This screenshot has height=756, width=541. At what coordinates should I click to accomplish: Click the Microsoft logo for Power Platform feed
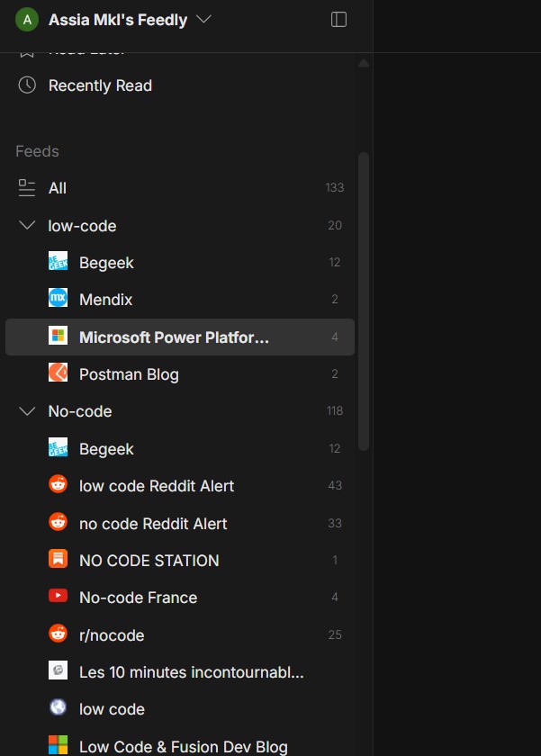click(x=58, y=336)
